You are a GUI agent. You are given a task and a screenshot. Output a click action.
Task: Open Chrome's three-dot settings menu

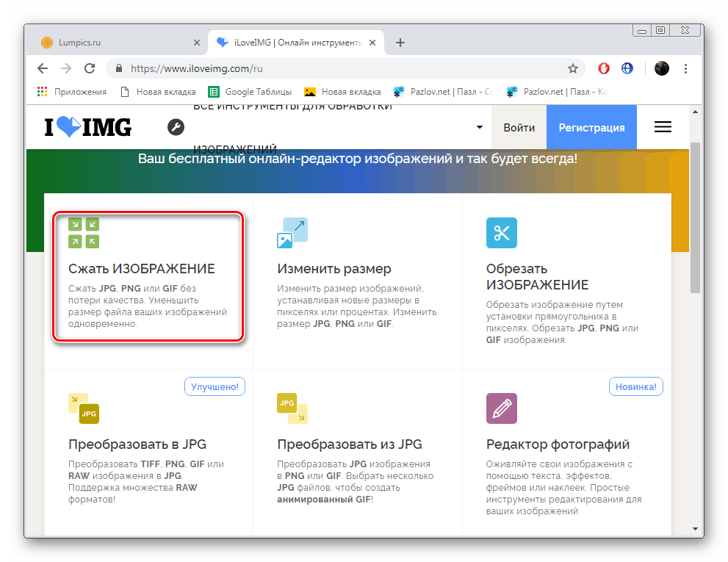point(685,68)
